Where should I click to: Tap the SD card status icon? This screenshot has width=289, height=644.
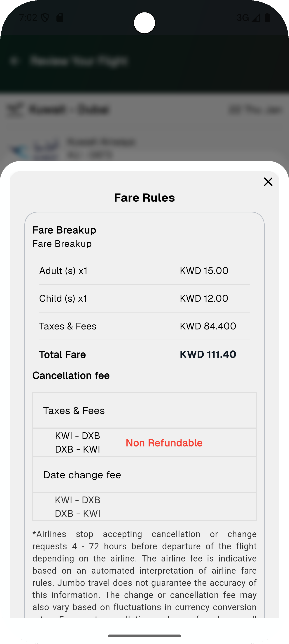coord(60,18)
